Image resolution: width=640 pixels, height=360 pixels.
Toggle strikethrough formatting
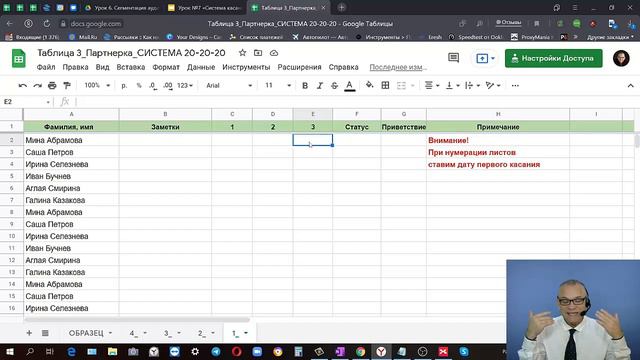(x=334, y=85)
